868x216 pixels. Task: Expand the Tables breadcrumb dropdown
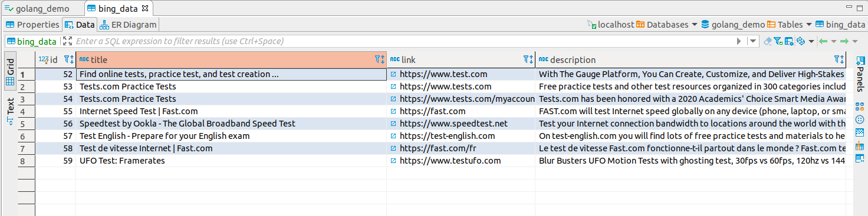(809, 25)
